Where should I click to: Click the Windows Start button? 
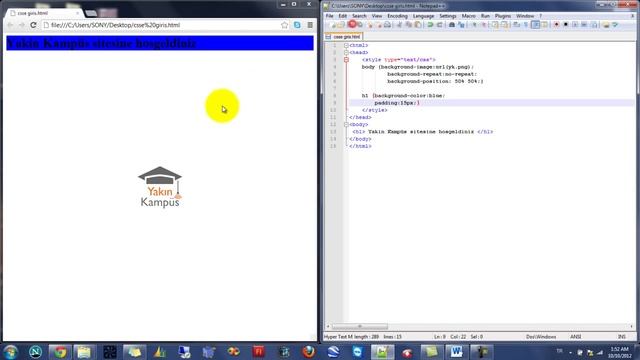click(11, 351)
